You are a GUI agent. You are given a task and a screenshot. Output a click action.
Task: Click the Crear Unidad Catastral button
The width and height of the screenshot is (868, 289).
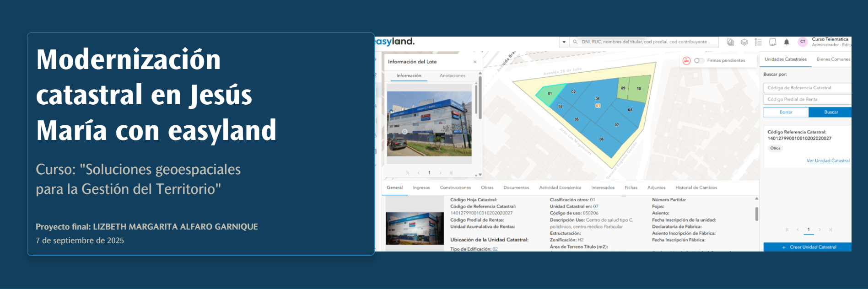pos(808,247)
